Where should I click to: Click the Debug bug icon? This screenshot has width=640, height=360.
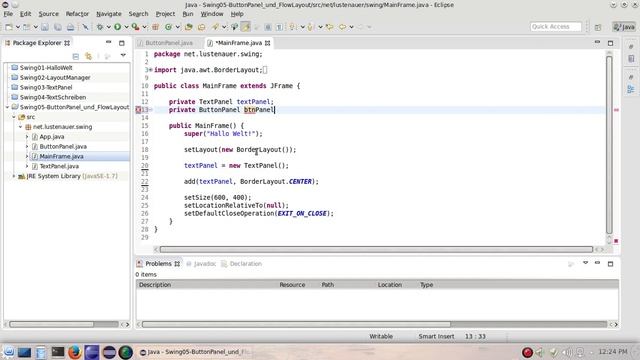(x=100, y=27)
